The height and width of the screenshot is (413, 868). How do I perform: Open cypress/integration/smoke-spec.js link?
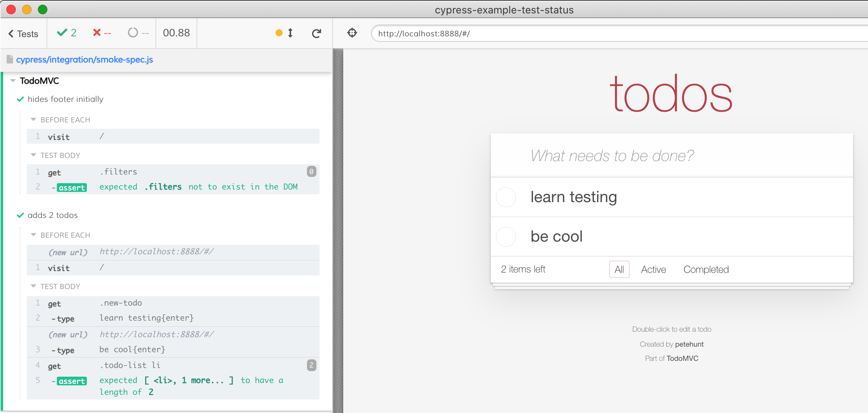pos(85,60)
